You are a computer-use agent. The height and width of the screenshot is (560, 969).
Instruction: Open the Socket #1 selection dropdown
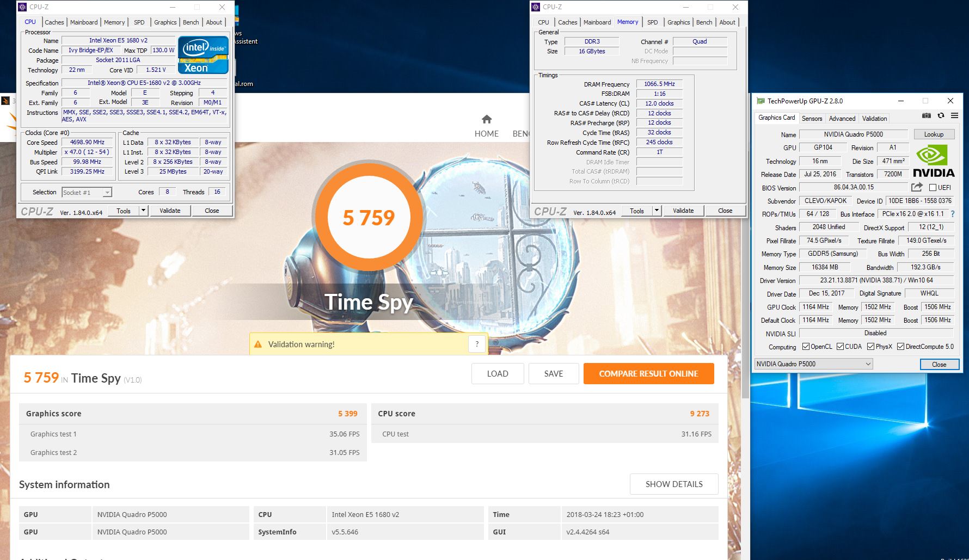pyautogui.click(x=87, y=192)
